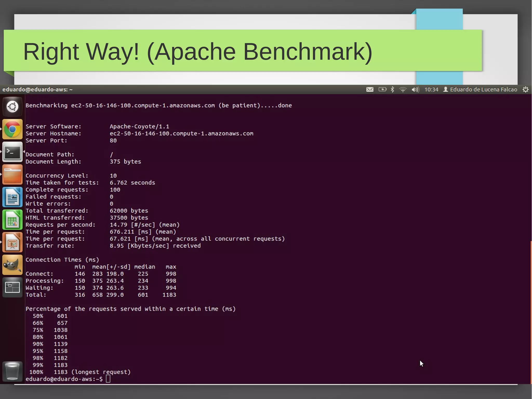Open the Trash icon in launcher
The image size is (532, 399).
tap(12, 371)
